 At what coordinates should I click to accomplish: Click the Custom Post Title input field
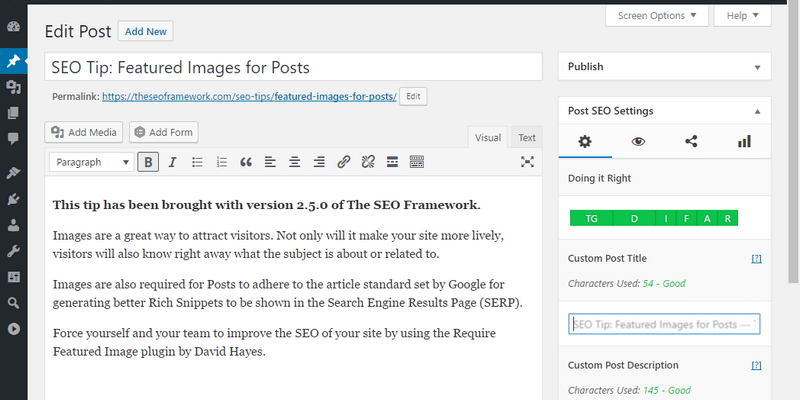pyautogui.click(x=664, y=324)
